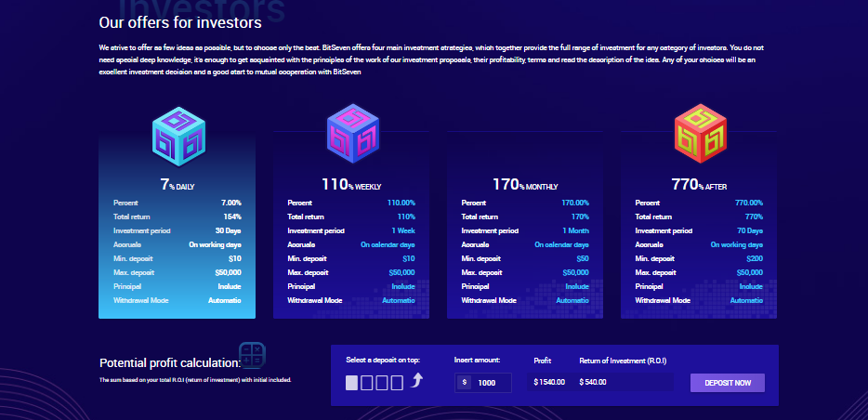Click the $50 minimum deposit in Monthly plan
The height and width of the screenshot is (420, 868).
pos(583,258)
